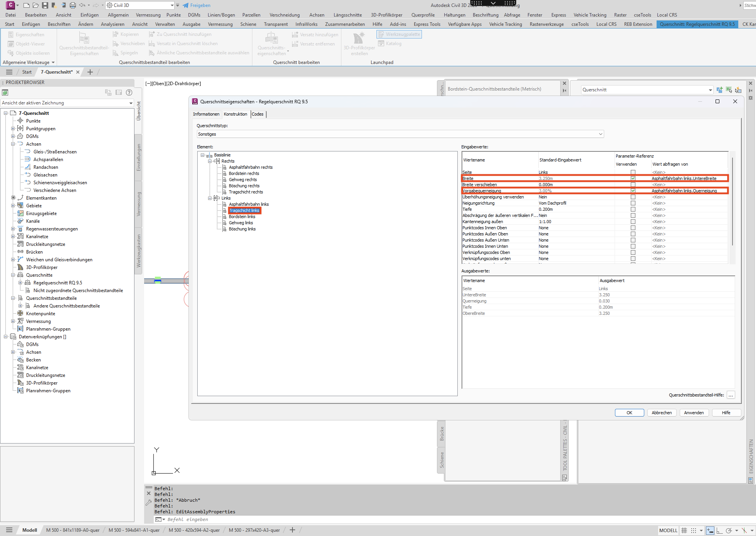The height and width of the screenshot is (536, 756).
Task: Click the OK button in dialog
Action: tap(629, 413)
